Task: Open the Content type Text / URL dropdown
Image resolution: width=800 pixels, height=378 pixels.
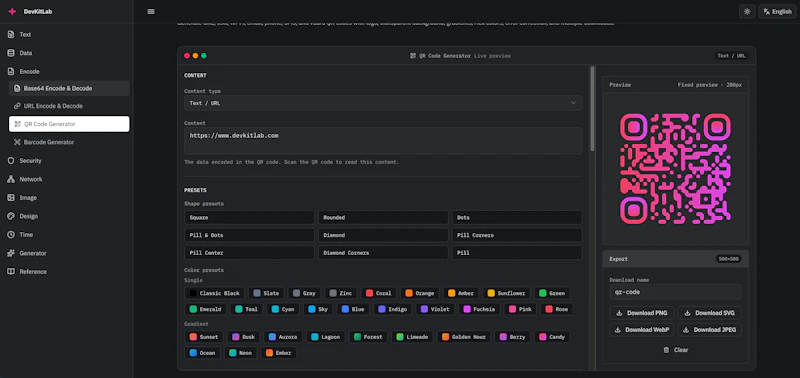Action: pyautogui.click(x=383, y=103)
